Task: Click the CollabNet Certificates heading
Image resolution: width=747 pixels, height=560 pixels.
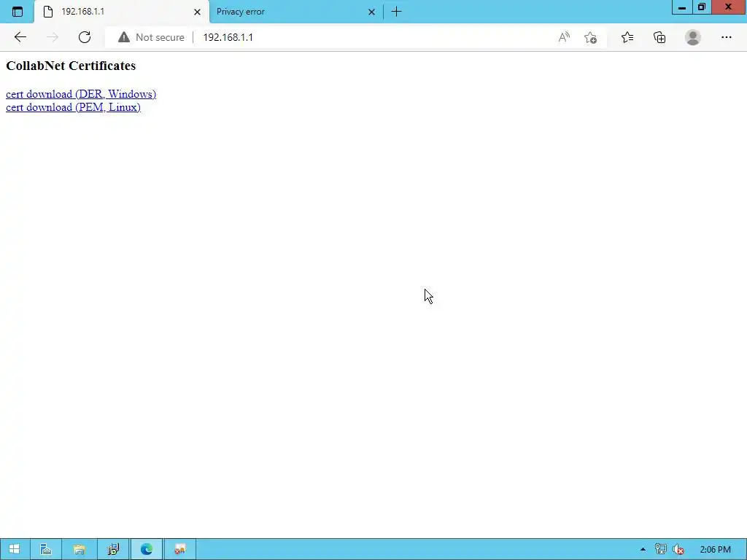Action: click(x=71, y=66)
